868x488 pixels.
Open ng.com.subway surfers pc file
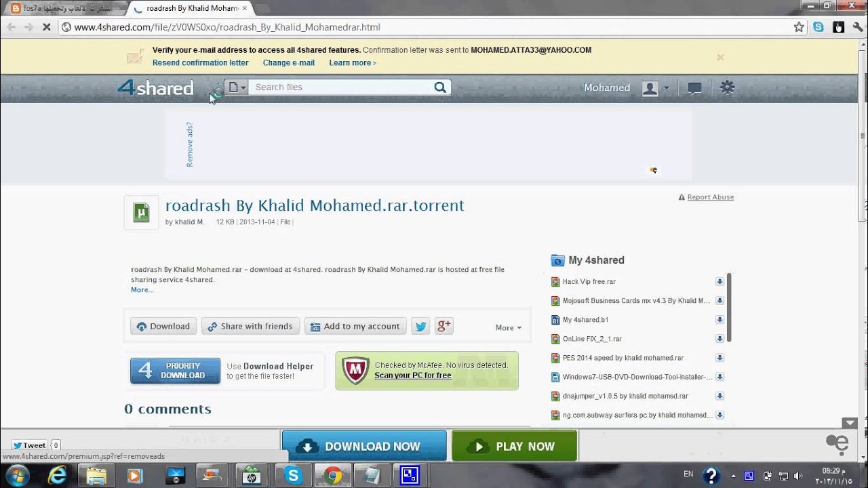point(637,415)
